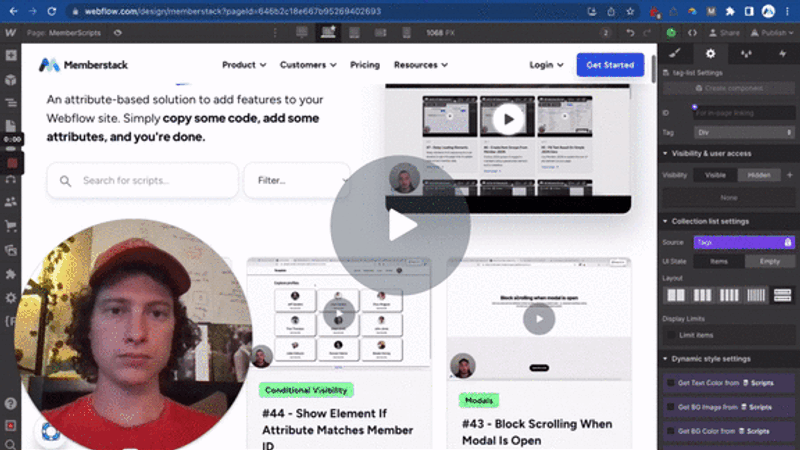The width and height of the screenshot is (800, 450).
Task: Open the Customers menu on Memberstack nav
Action: point(308,65)
